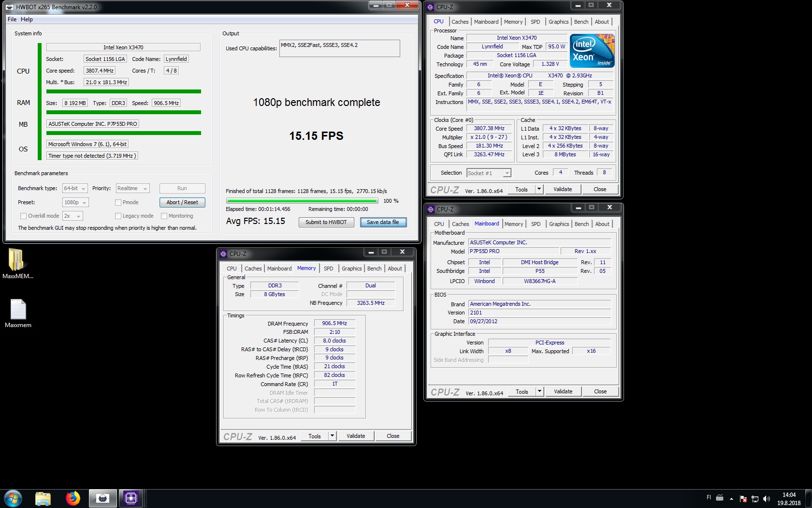812x508 pixels.
Task: Open the keyboard tray icon
Action: point(720,497)
